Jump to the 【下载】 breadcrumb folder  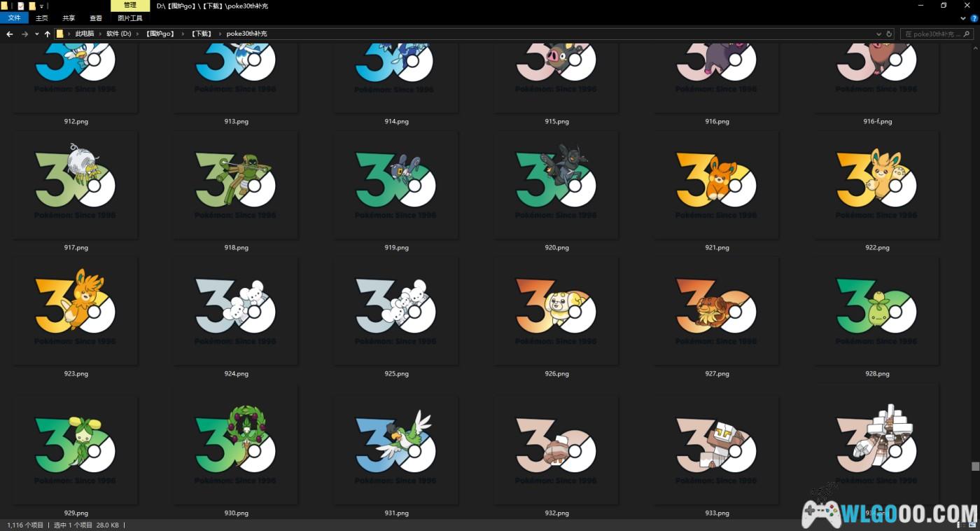[202, 34]
